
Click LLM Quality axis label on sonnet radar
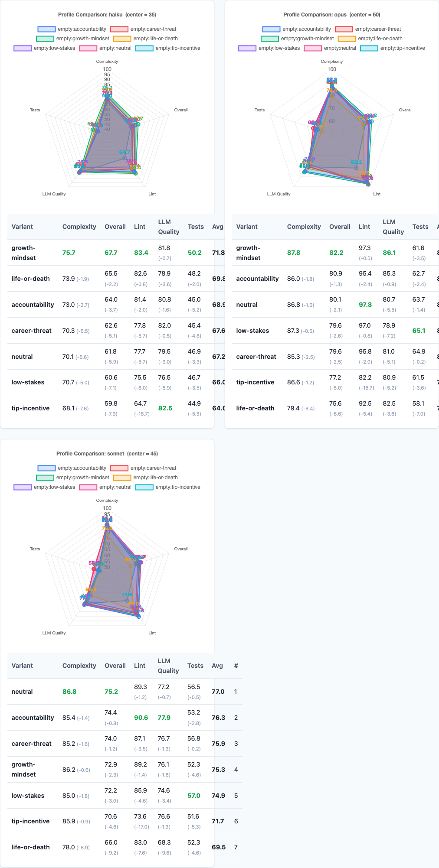[54, 633]
